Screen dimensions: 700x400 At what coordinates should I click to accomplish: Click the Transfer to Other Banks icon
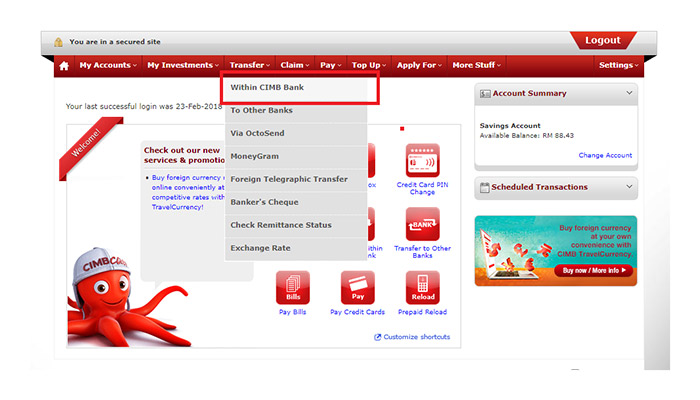pos(422,225)
